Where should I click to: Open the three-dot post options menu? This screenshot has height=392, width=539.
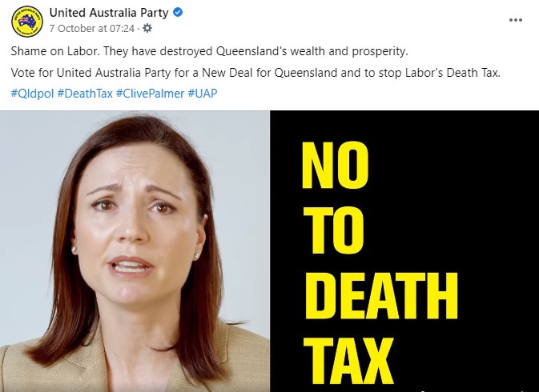[x=516, y=20]
